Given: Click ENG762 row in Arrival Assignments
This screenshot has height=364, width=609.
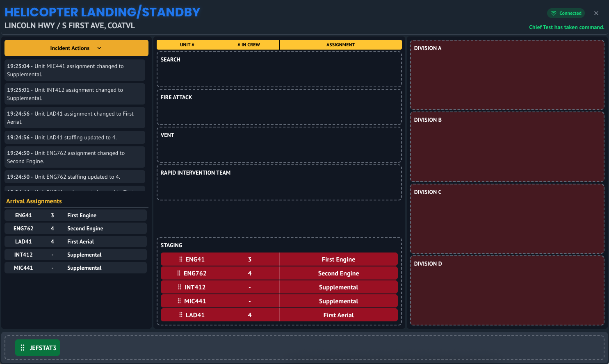Looking at the screenshot, I should pyautogui.click(x=75, y=228).
